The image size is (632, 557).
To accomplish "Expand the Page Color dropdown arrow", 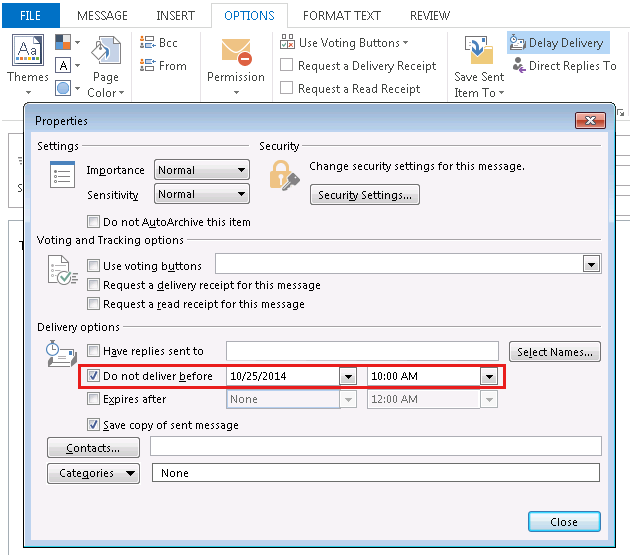I will (121, 93).
